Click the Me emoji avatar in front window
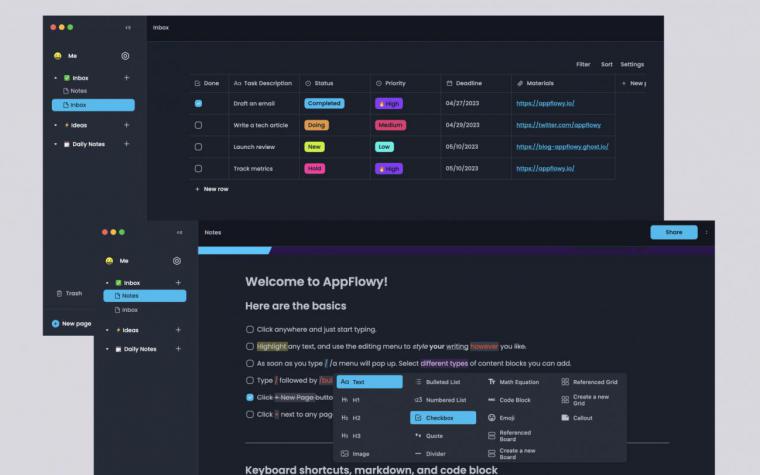The width and height of the screenshot is (760, 475). click(x=110, y=261)
